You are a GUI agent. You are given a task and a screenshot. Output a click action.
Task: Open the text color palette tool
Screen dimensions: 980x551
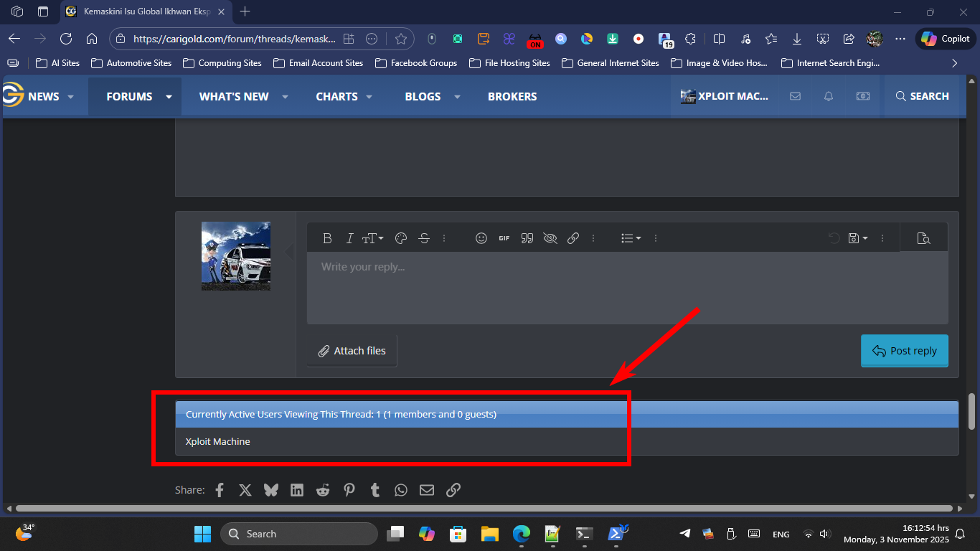click(401, 238)
